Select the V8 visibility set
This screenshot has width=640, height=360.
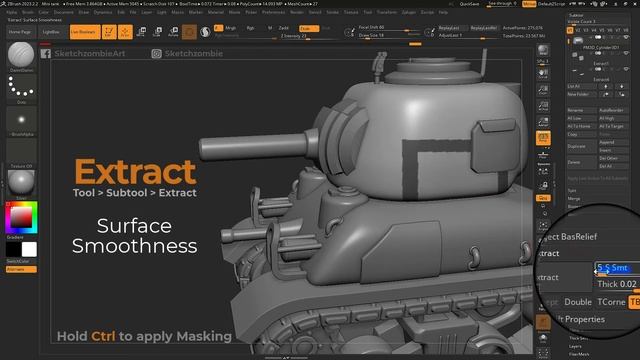tap(626, 30)
